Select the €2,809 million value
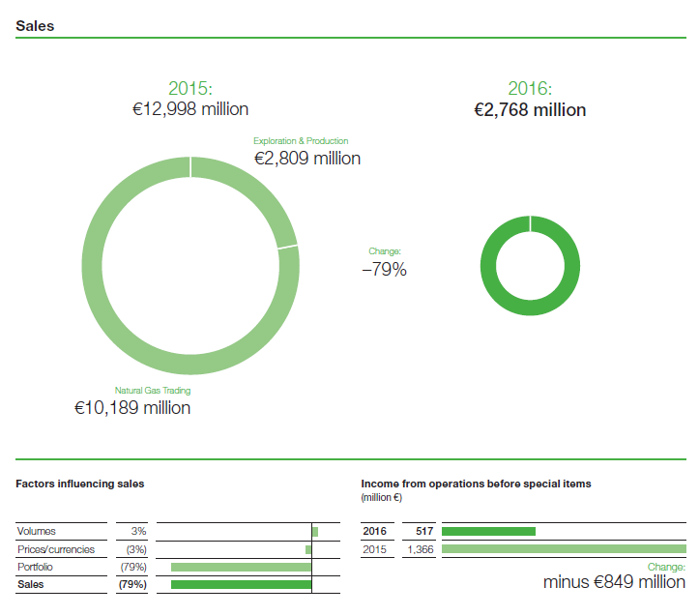699x616 pixels. point(307,159)
